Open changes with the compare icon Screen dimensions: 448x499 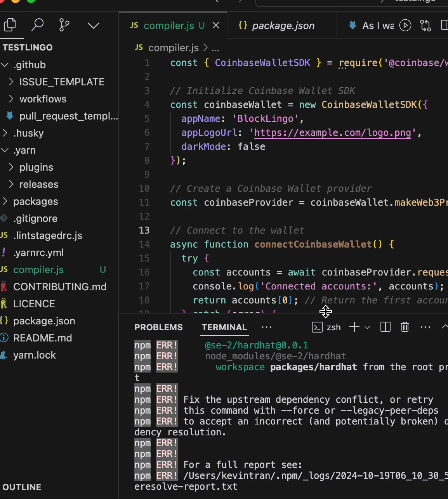point(425,26)
